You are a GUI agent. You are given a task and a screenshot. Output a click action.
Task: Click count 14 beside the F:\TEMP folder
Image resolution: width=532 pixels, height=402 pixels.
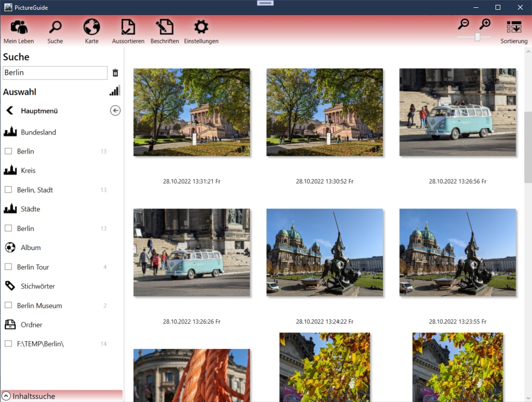104,344
